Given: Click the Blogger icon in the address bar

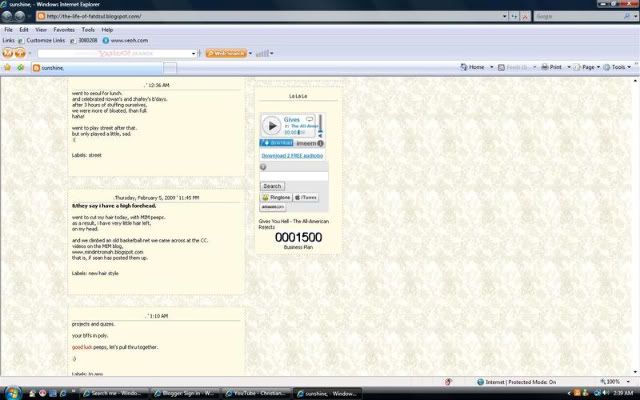Looking at the screenshot, I should [40, 16].
